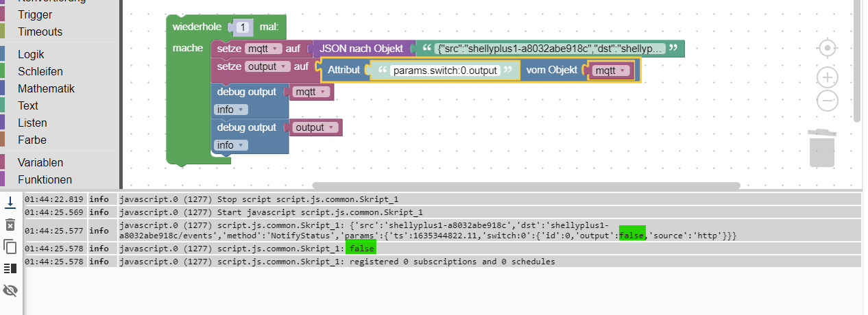
Task: Open the Logik block category
Action: click(31, 54)
